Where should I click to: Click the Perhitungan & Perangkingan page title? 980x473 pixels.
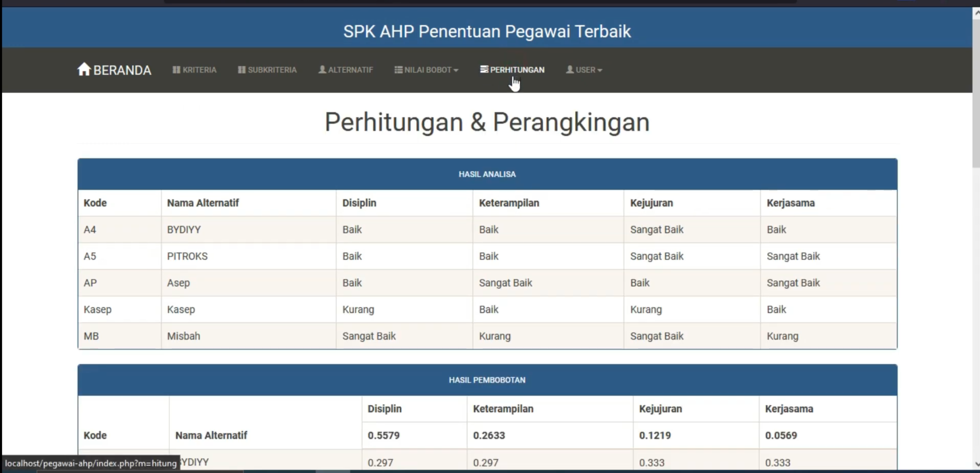[487, 122]
